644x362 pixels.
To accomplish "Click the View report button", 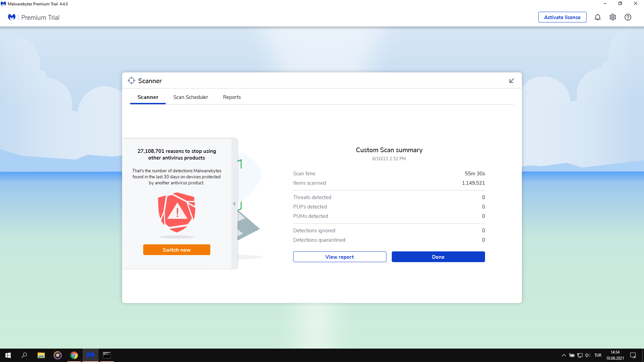I will [x=339, y=257].
